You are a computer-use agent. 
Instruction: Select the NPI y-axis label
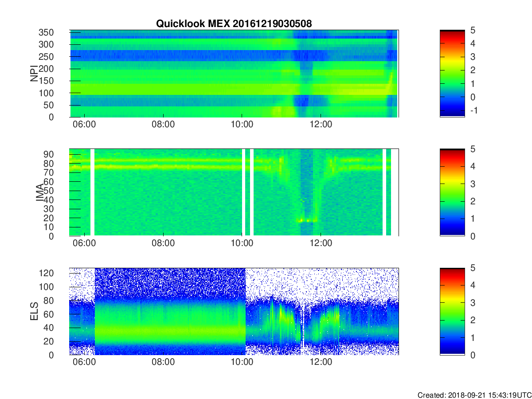pos(34,74)
